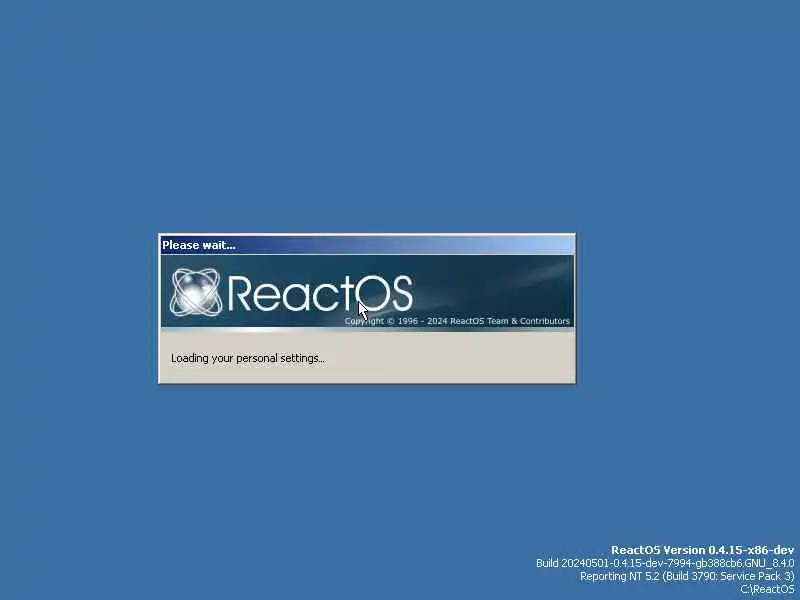Viewport: 800px width, 600px height.
Task: Click the 'Loading your personal settings...' message
Action: [247, 358]
